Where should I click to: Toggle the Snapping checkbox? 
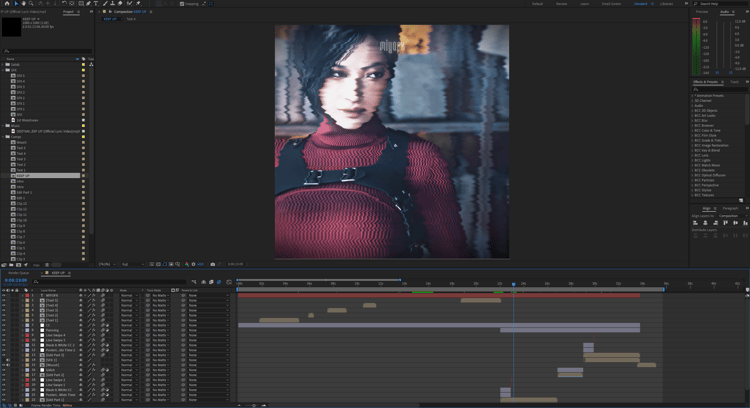coord(182,4)
